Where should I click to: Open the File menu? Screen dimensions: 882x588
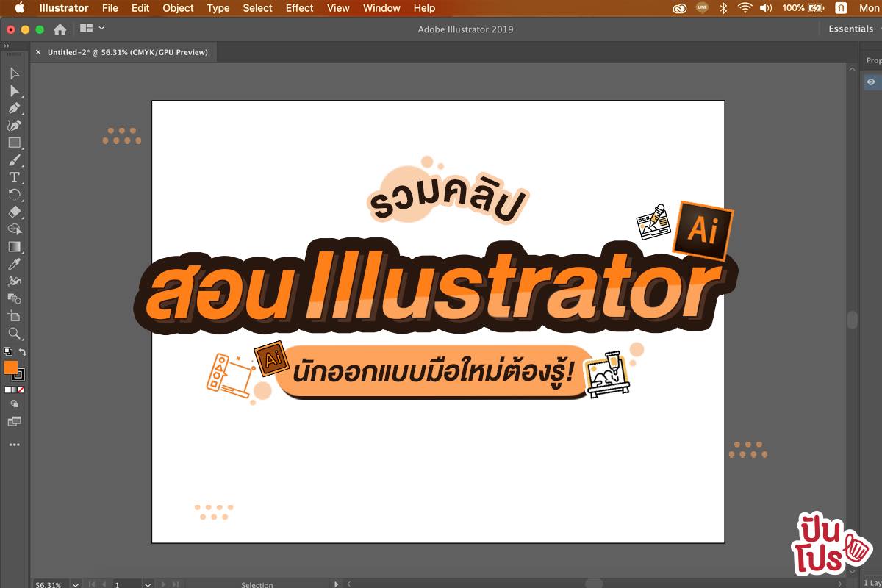click(110, 8)
